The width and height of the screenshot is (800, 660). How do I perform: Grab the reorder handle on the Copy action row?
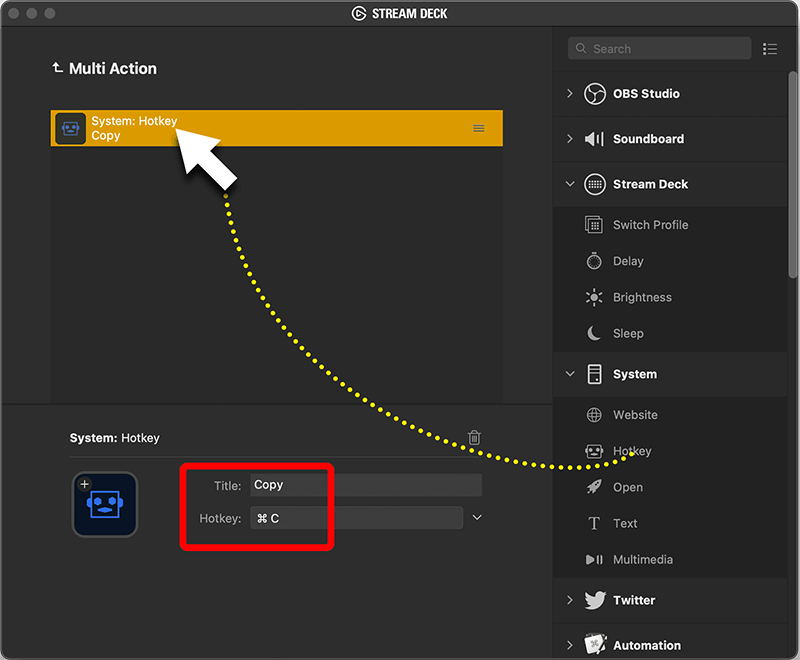[479, 129]
